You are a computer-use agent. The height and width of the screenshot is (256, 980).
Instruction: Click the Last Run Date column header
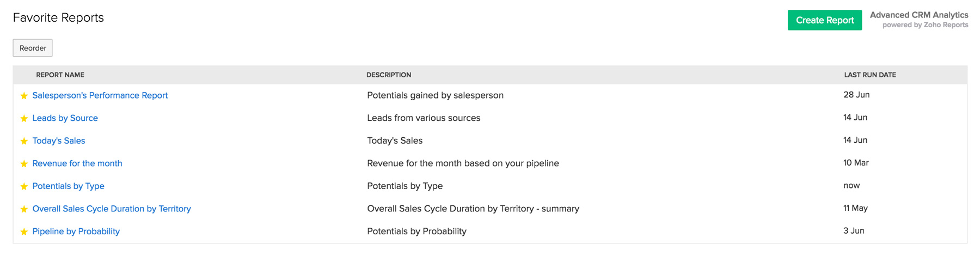[x=870, y=75]
